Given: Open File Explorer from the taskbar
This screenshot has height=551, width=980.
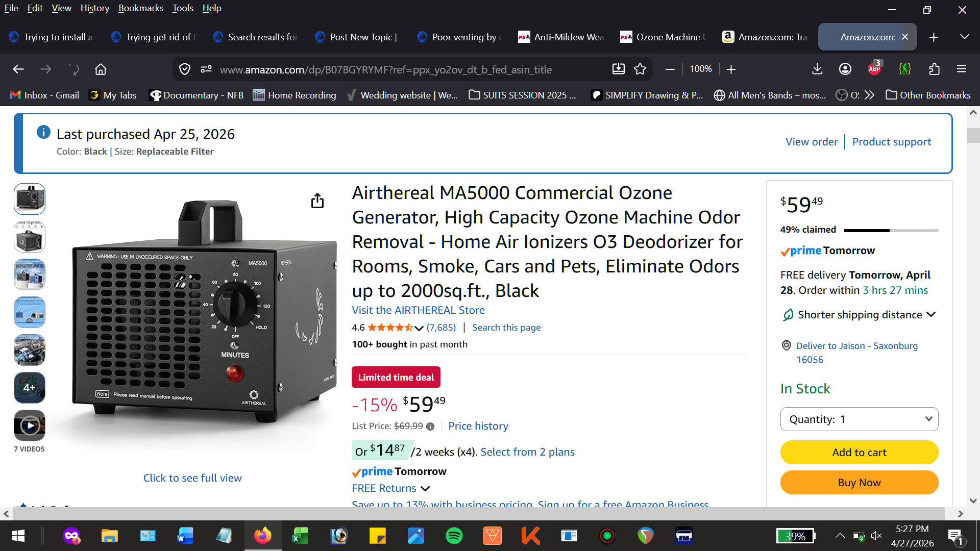Looking at the screenshot, I should pyautogui.click(x=110, y=536).
